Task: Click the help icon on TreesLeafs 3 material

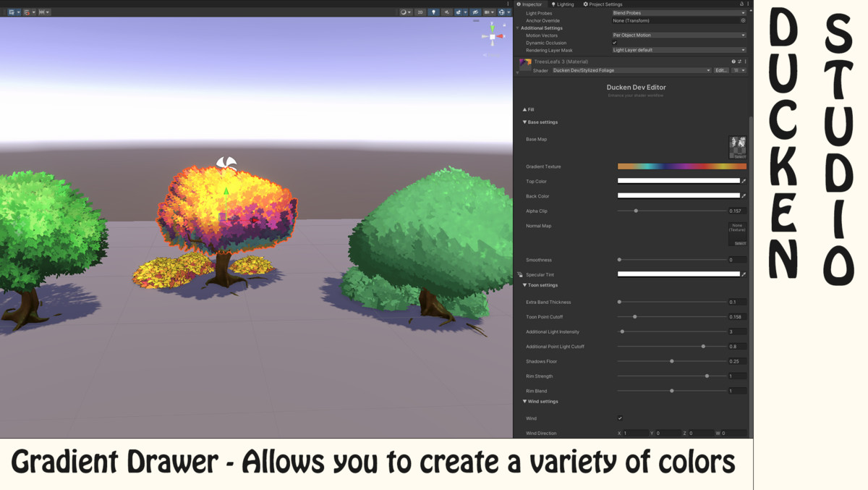Action: click(733, 62)
